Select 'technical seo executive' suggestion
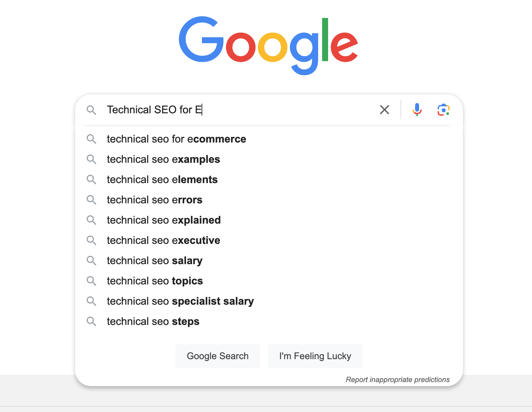This screenshot has height=412, width=532. (163, 240)
